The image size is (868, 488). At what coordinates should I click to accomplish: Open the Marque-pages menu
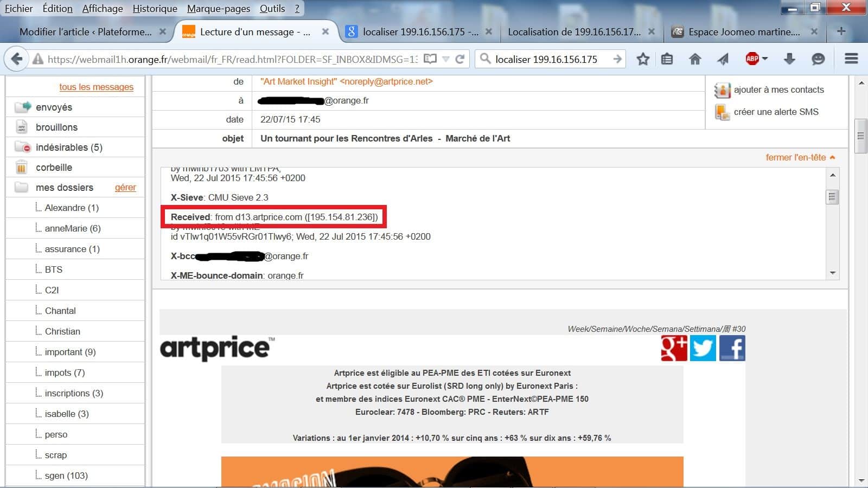[x=219, y=9]
